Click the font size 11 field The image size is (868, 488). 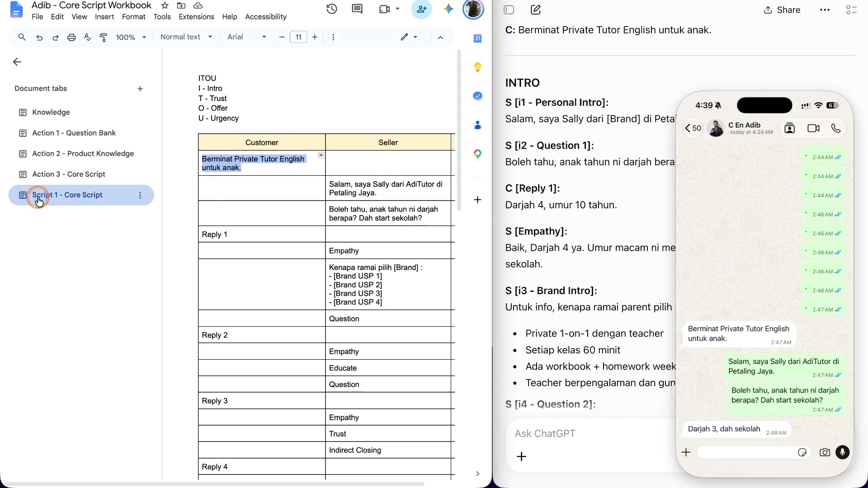[x=298, y=37]
